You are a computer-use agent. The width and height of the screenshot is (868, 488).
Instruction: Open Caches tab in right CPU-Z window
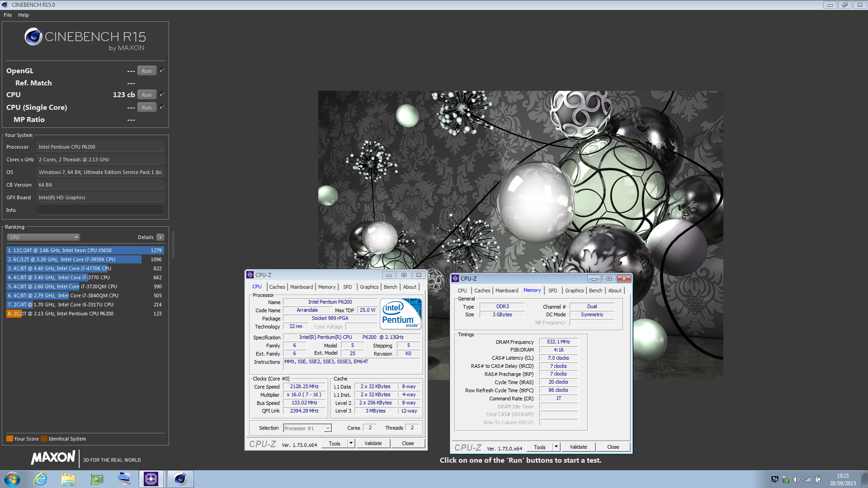482,291
